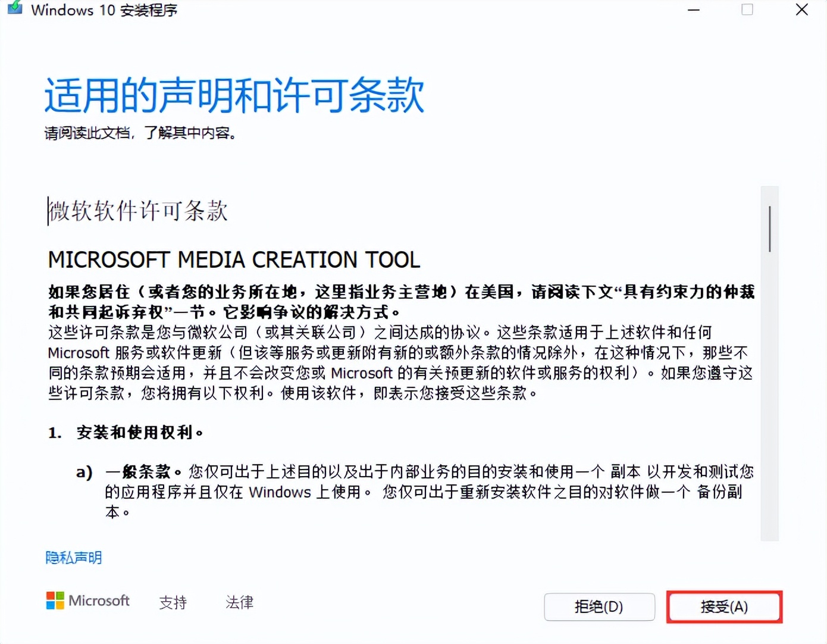Click the green Windows installer app icon
Screen dimensions: 827x644
pos(14,10)
